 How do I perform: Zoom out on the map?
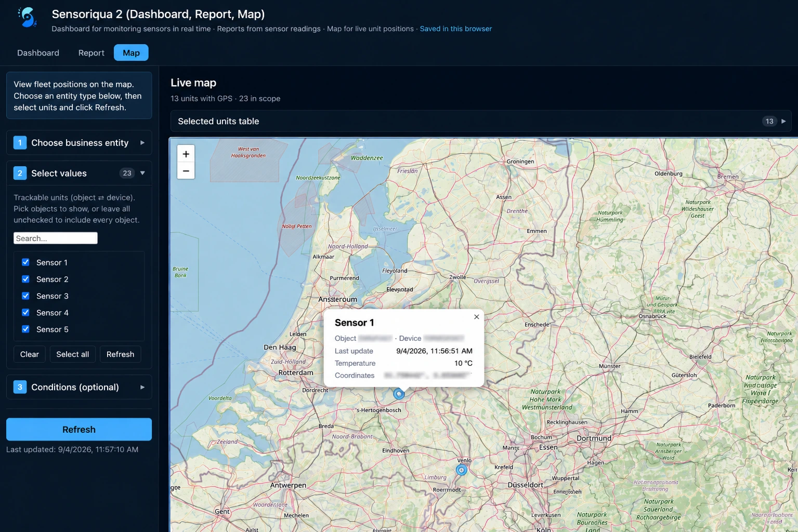click(186, 170)
